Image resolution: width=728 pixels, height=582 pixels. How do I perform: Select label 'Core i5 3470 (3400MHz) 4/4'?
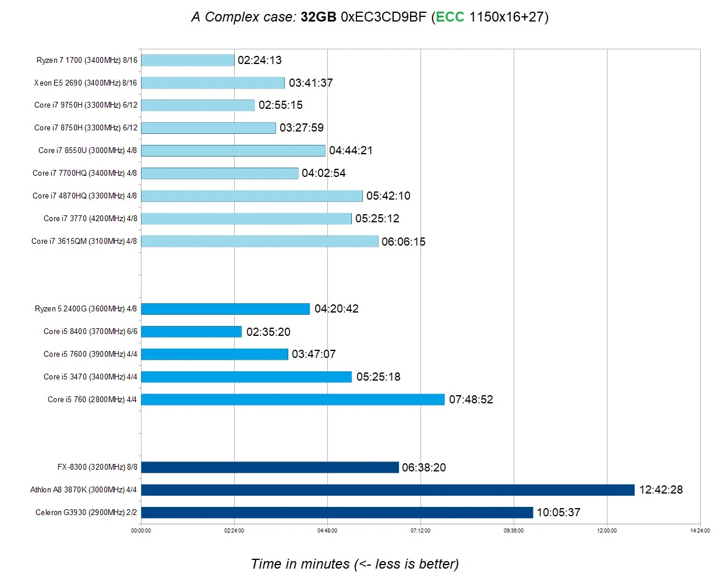90,377
